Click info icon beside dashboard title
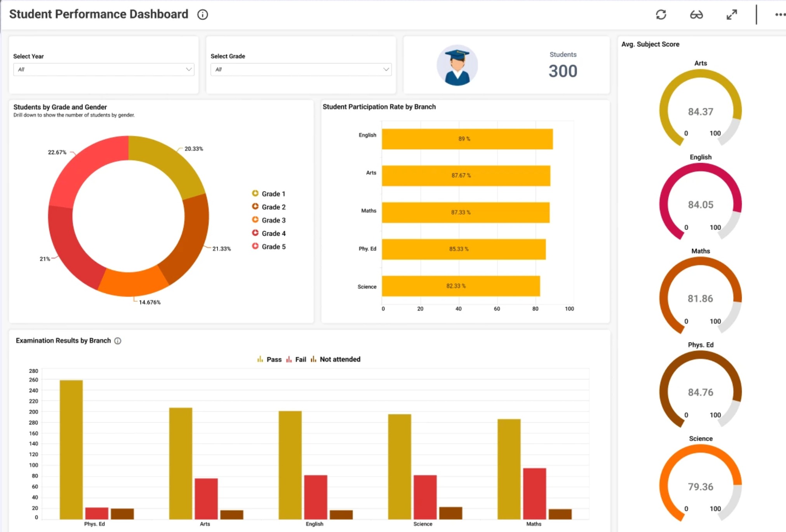 point(202,15)
